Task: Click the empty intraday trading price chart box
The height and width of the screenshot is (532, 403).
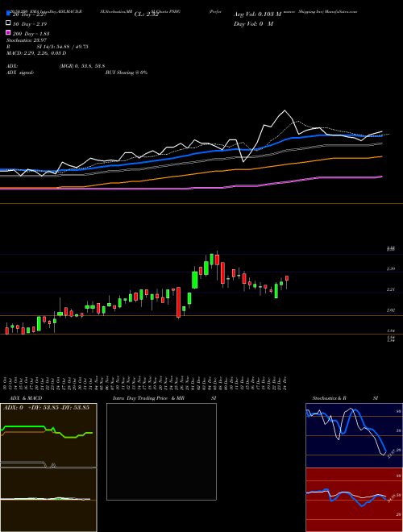Action: [x=161, y=451]
